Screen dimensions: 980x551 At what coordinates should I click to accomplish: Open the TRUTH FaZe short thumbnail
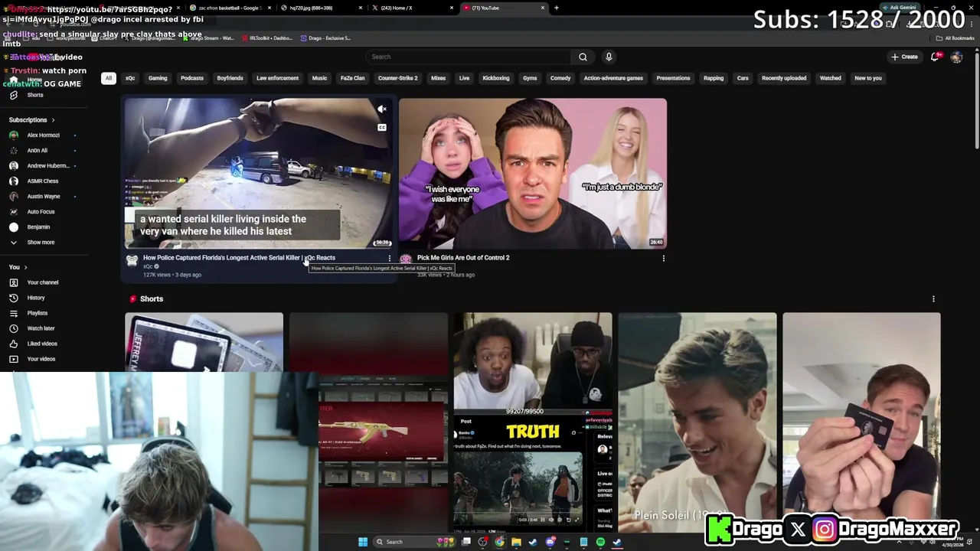(x=533, y=422)
